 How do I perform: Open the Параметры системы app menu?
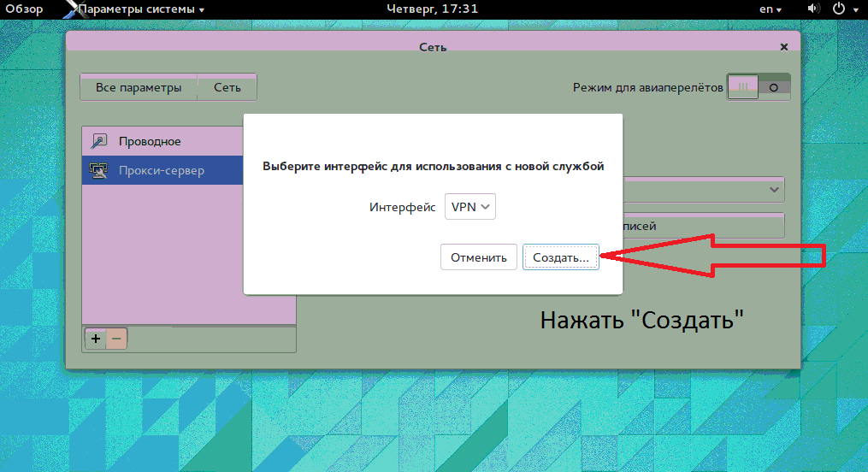[142, 9]
